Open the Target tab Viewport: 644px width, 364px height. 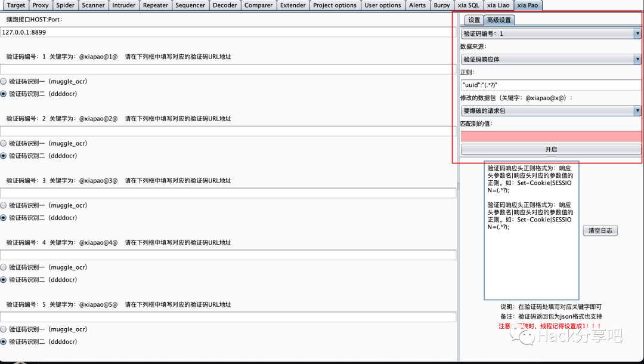pos(16,5)
